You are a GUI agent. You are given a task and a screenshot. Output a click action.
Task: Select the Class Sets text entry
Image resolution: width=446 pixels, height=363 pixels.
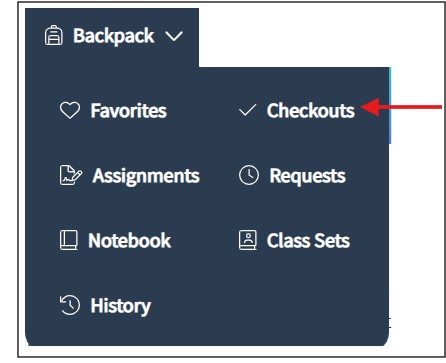pyautogui.click(x=308, y=240)
